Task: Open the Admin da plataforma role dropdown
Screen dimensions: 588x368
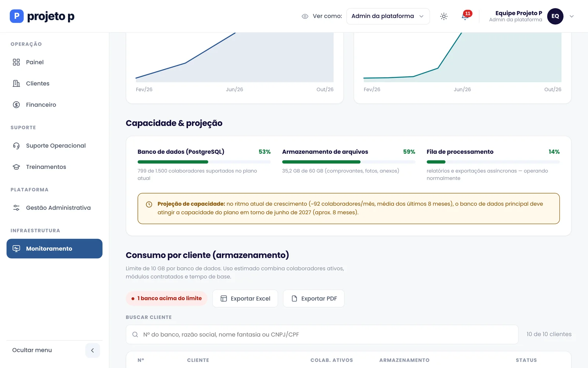Action: coord(388,16)
